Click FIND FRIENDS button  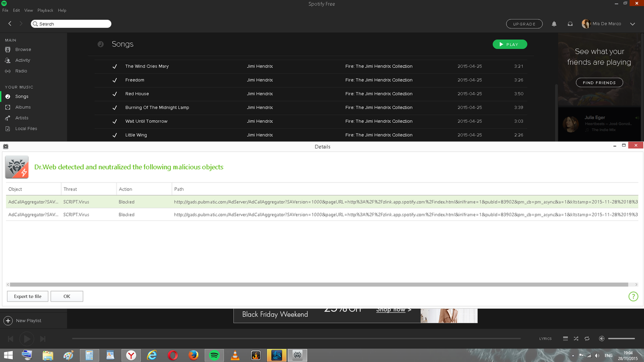[599, 83]
